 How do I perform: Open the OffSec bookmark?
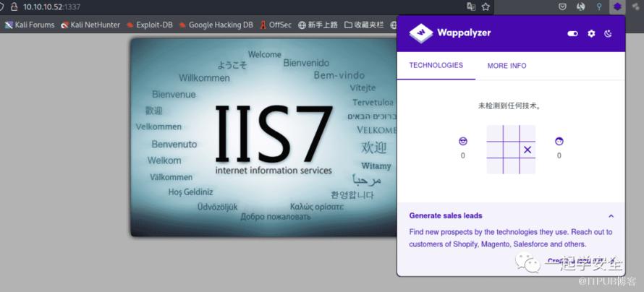pyautogui.click(x=276, y=25)
